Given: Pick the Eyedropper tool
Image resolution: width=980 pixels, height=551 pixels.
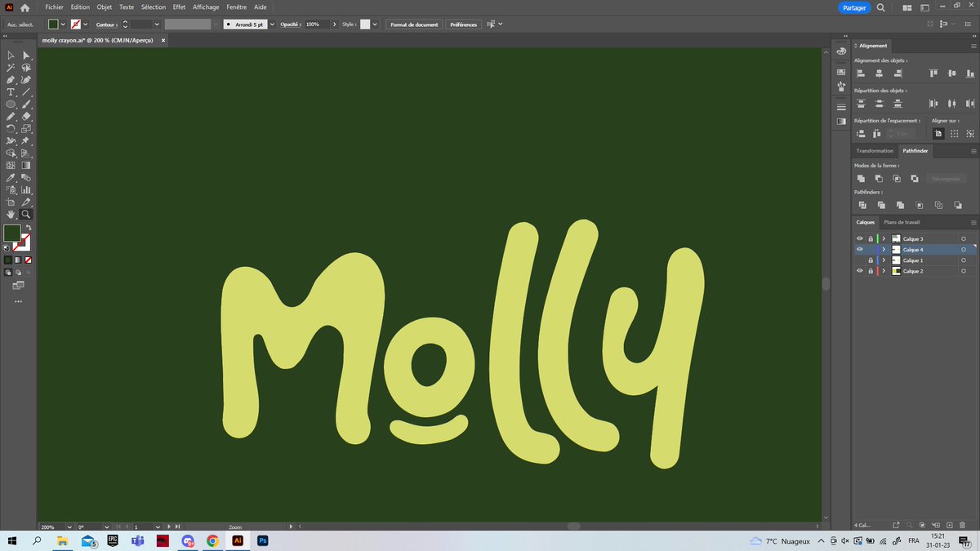Looking at the screenshot, I should (x=11, y=176).
